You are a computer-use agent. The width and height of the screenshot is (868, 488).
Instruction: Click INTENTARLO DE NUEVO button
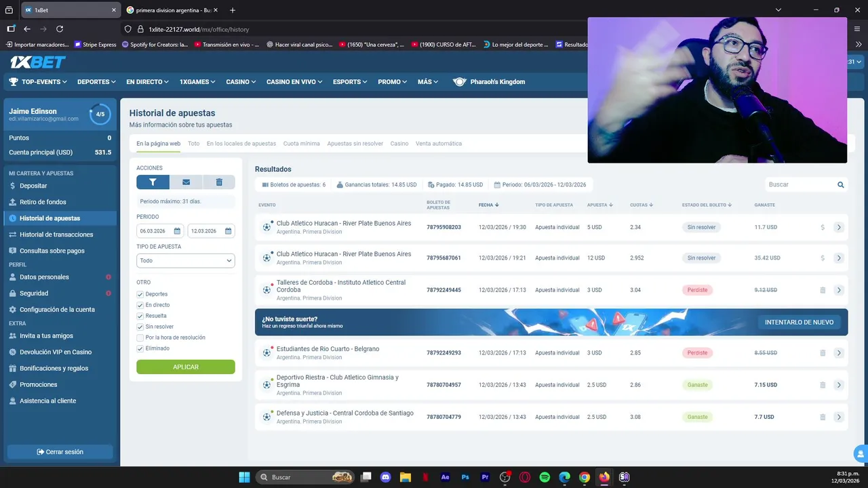click(800, 322)
